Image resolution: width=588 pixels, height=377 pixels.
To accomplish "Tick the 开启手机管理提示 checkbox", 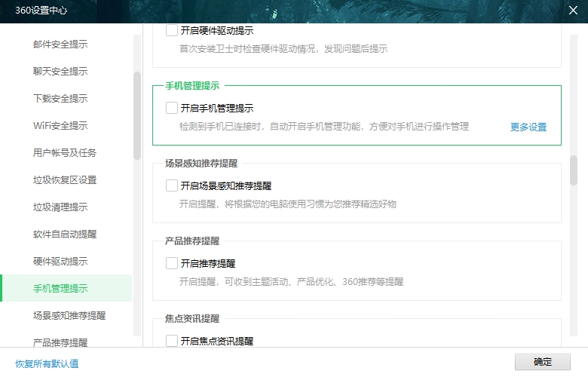I will (172, 108).
